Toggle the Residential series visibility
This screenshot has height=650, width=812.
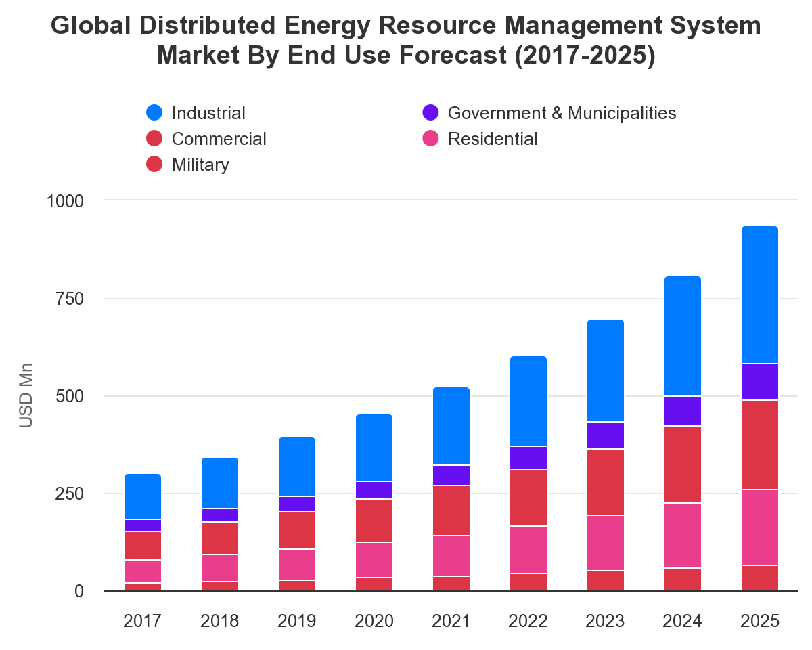tap(431, 139)
